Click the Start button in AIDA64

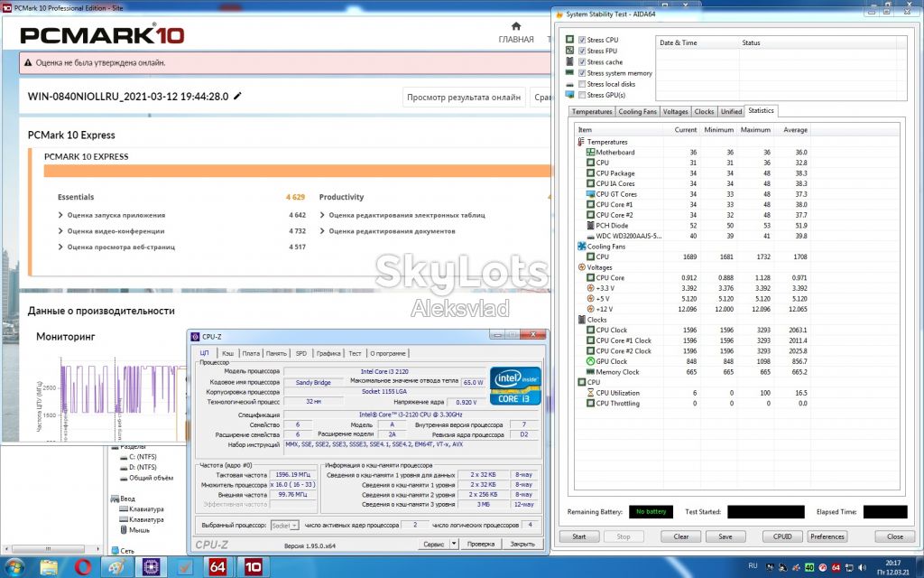579,536
